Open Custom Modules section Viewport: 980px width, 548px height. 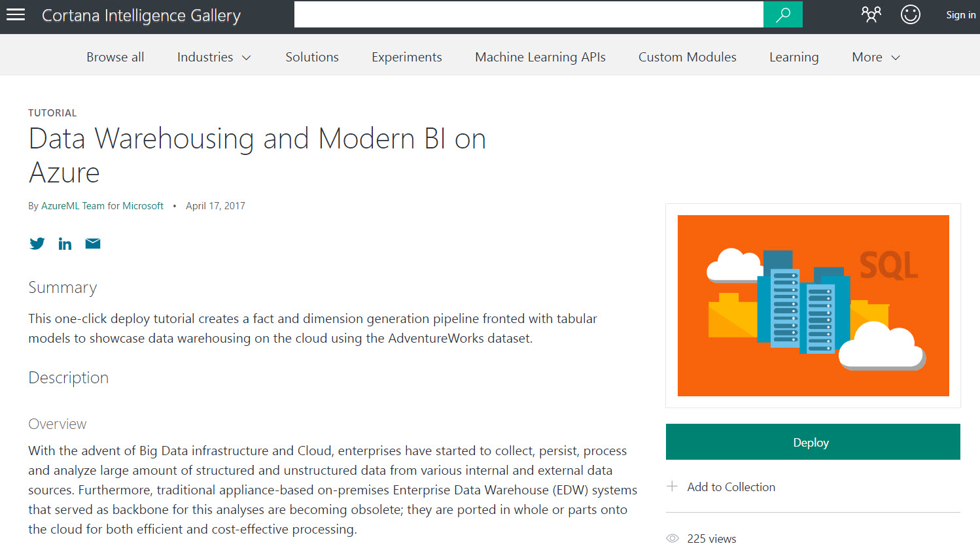click(688, 57)
